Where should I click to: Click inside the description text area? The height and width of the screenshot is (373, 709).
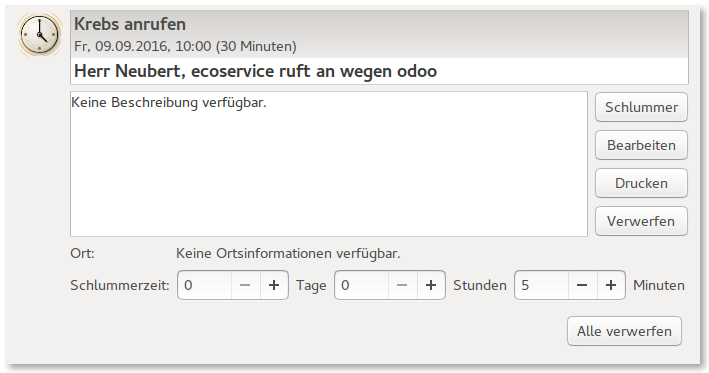pyautogui.click(x=329, y=164)
